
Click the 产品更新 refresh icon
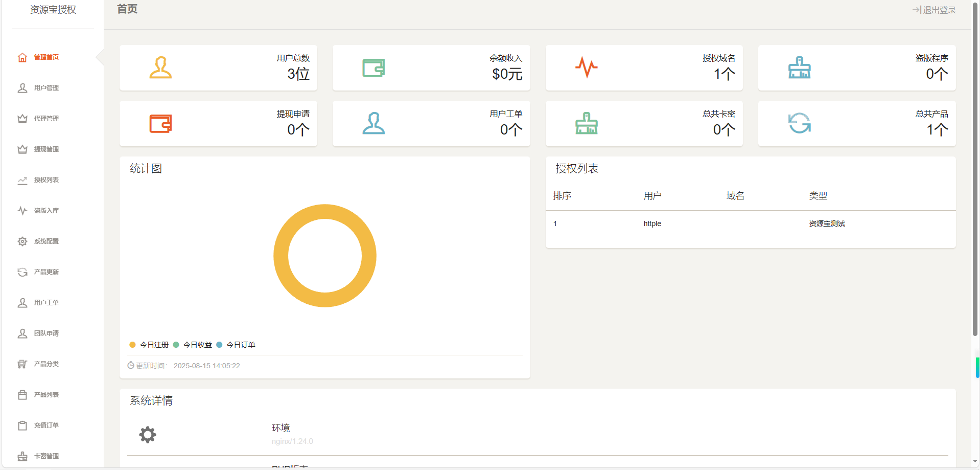22,272
